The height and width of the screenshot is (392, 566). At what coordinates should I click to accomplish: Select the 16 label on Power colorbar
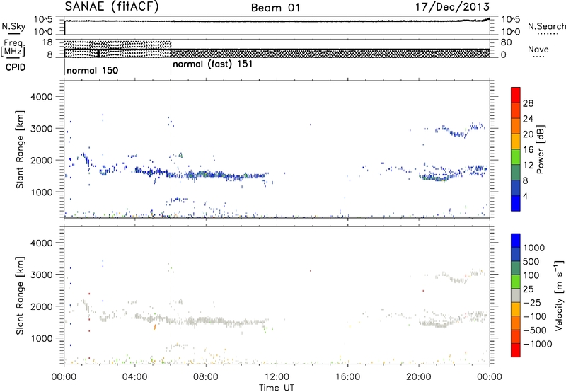tap(528, 150)
